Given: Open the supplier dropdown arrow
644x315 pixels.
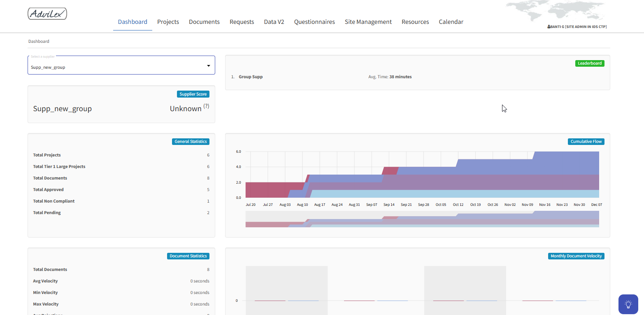Looking at the screenshot, I should coord(208,66).
